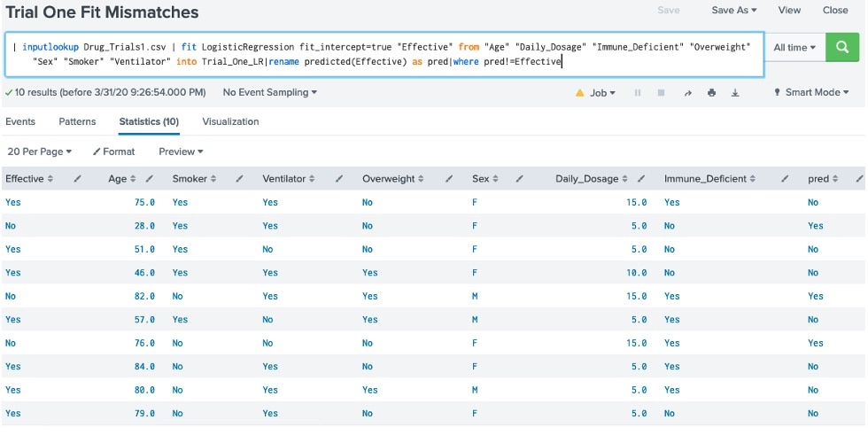Viewport: 868px width, 435px height.
Task: Click the Trial One Fit Mismatches title
Action: (x=102, y=12)
